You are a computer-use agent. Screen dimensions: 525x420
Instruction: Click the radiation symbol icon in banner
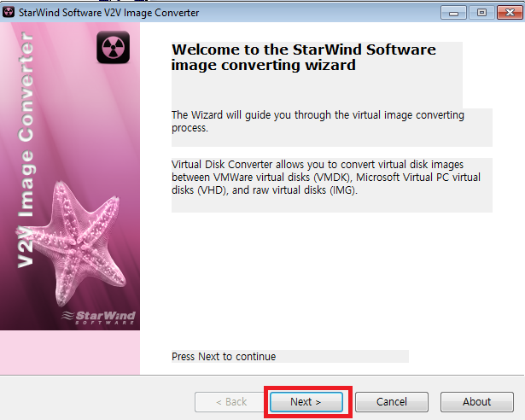[114, 47]
